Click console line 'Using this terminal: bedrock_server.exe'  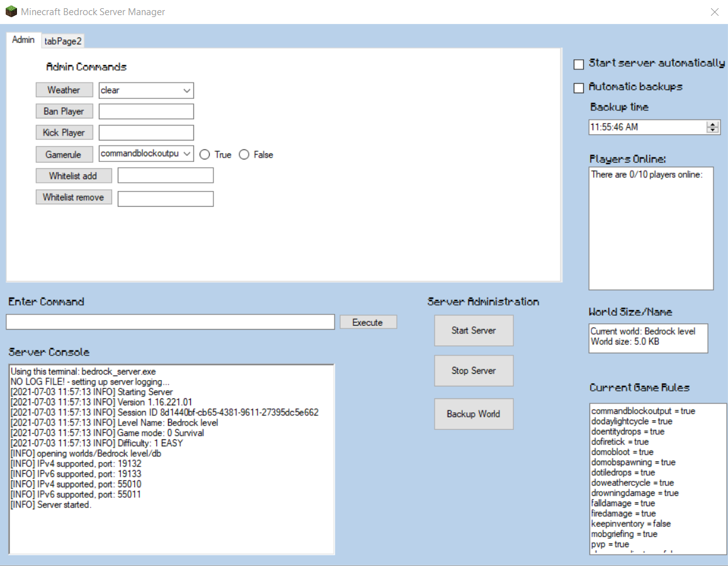83,371
